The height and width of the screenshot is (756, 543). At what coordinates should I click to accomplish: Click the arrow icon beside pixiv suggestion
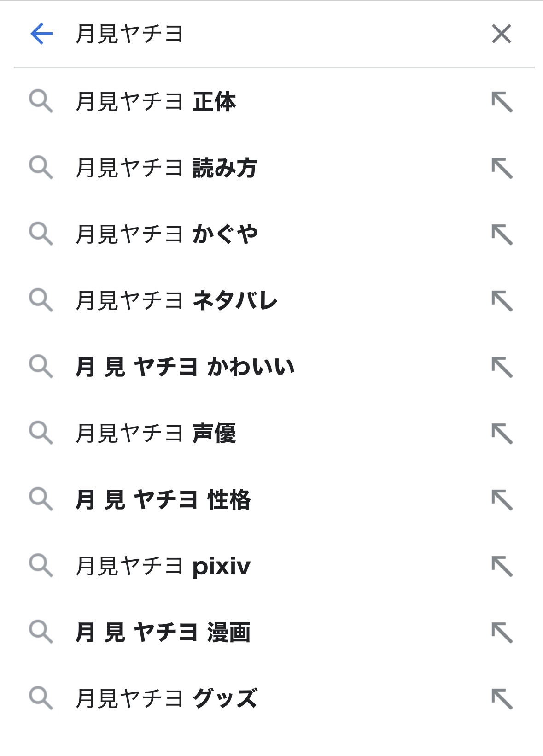(502, 566)
